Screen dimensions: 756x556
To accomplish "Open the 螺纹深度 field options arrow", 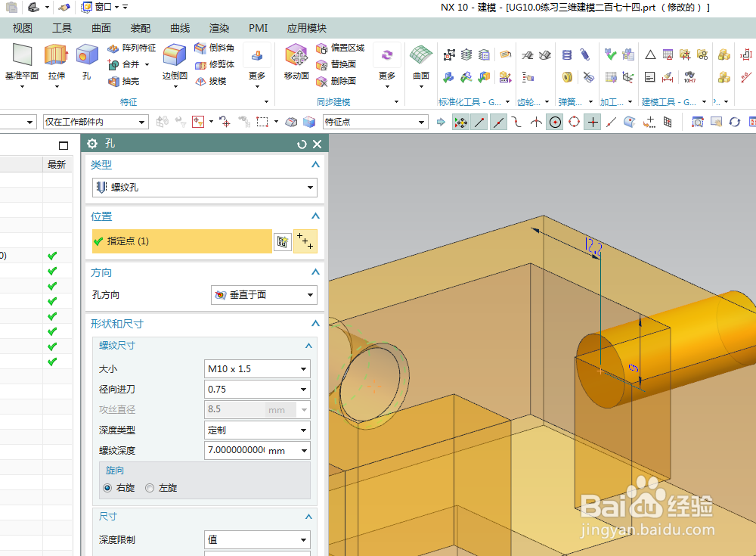I will pyautogui.click(x=304, y=451).
